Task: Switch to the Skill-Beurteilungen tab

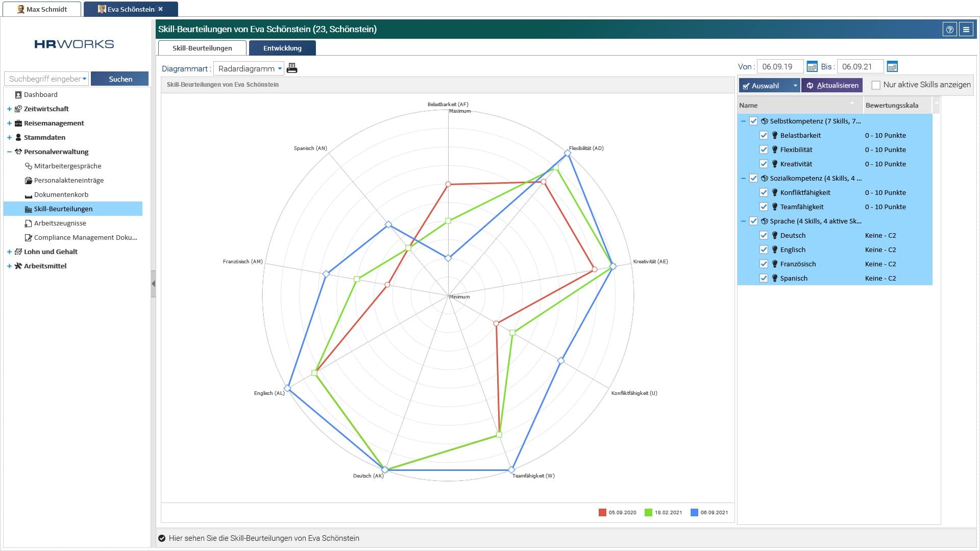Action: 202,47
